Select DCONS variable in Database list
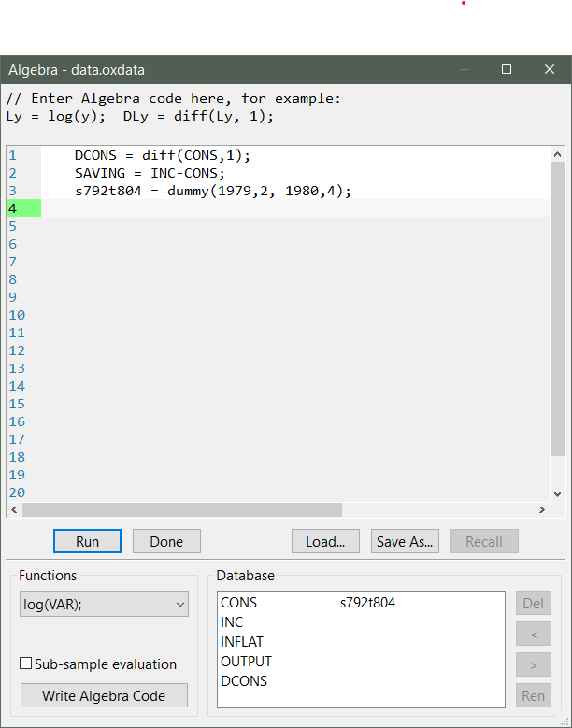Image resolution: width=572 pixels, height=728 pixels. 244,681
